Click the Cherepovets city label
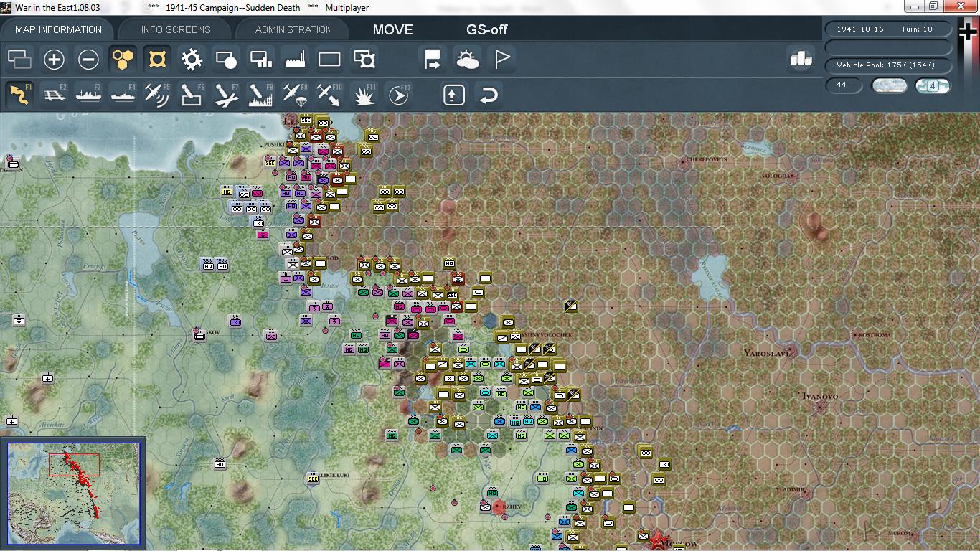This screenshot has height=551, width=980. pos(707,159)
